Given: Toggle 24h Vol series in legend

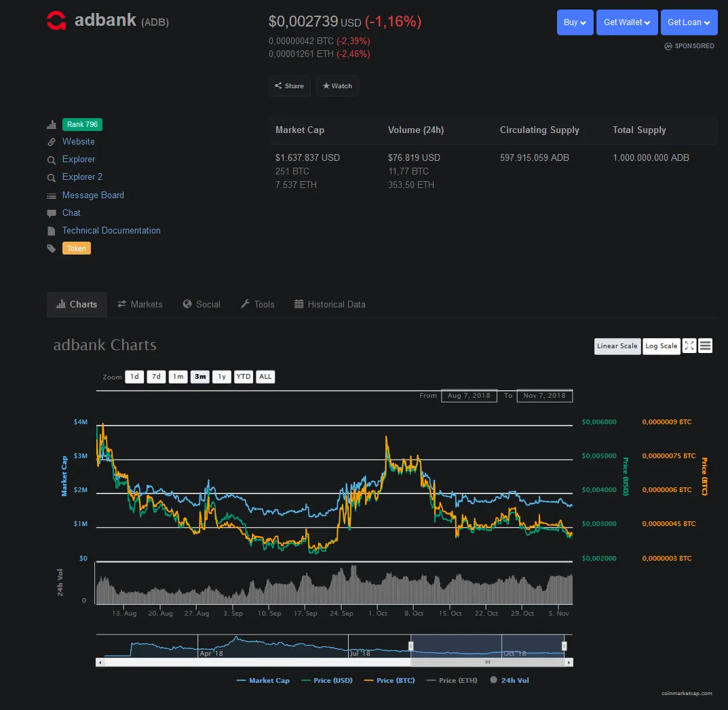Looking at the screenshot, I should click(x=510, y=680).
